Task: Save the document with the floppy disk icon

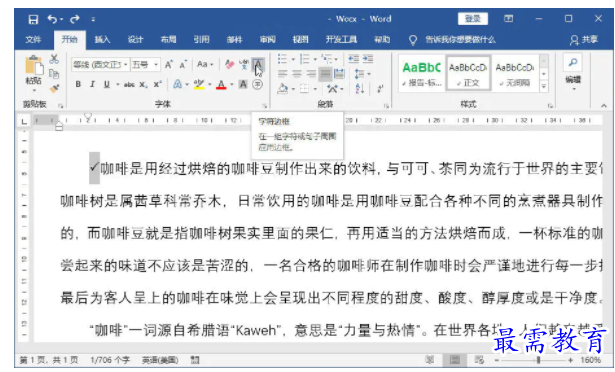Action: click(33, 19)
